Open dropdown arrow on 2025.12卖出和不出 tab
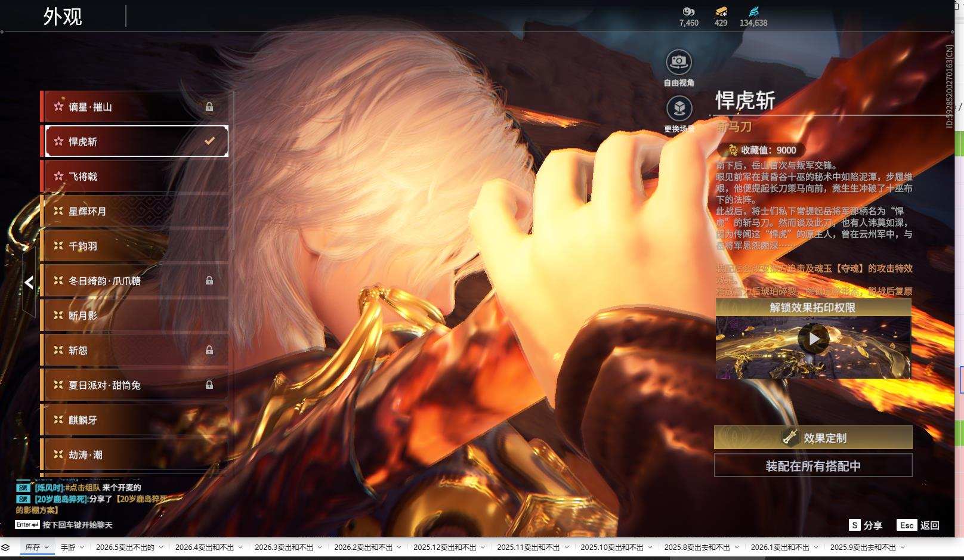 [483, 547]
